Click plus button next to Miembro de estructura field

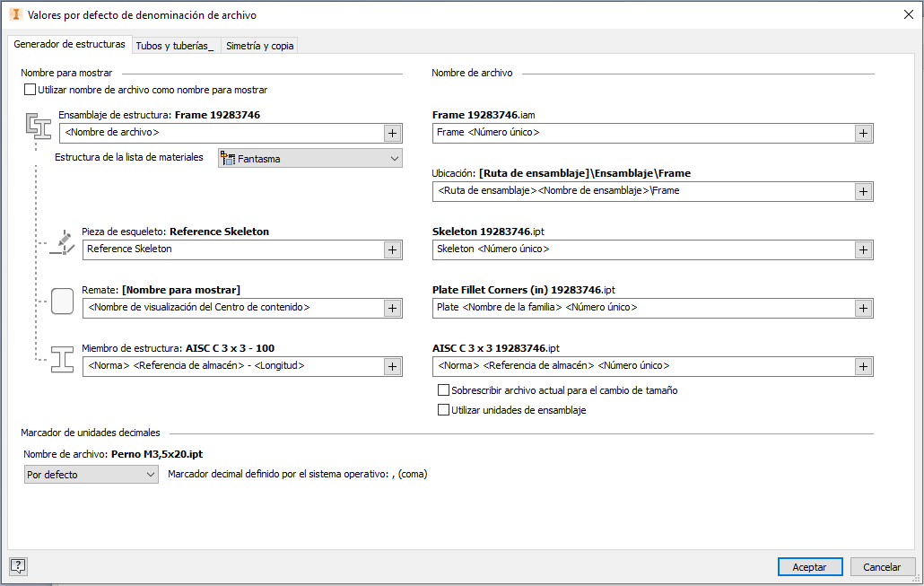[392, 367]
